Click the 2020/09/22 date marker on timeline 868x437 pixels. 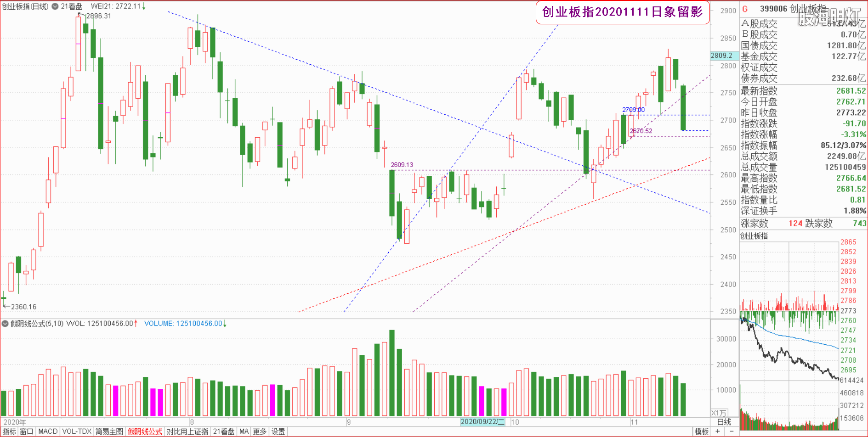(482, 422)
